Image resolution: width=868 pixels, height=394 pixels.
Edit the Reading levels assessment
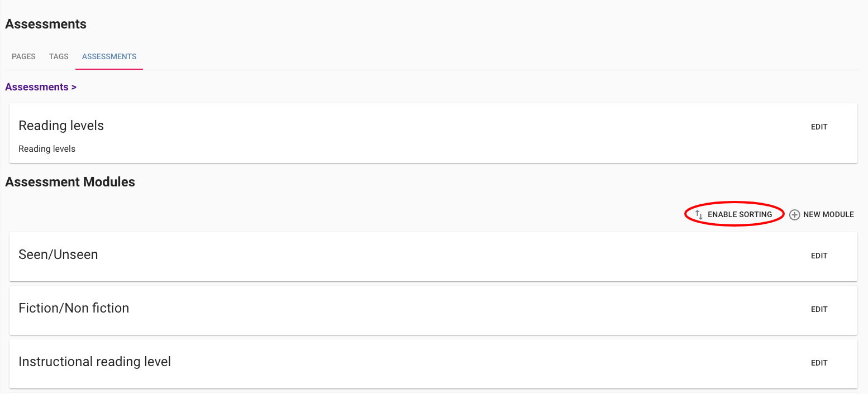[x=819, y=127]
